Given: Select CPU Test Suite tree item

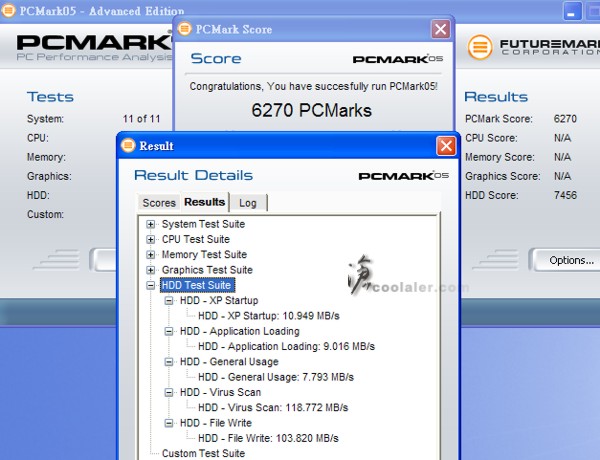Looking at the screenshot, I should pos(196,240).
